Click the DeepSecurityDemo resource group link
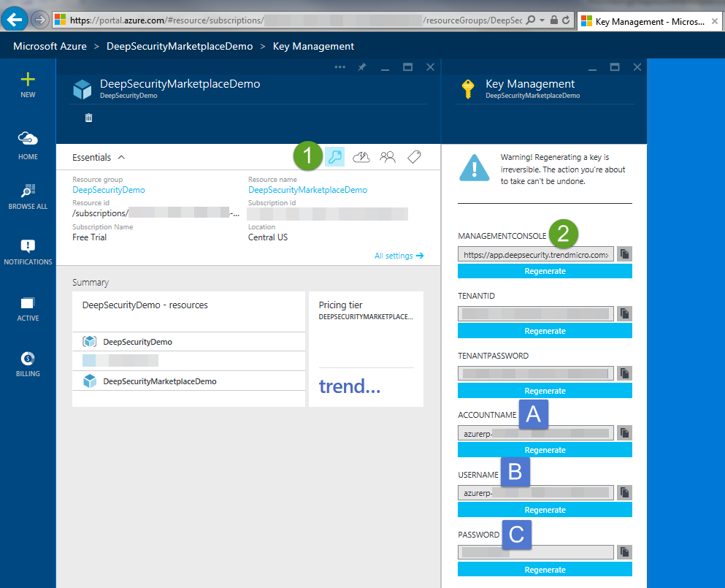Viewport: 725px width, 588px height. [x=108, y=190]
